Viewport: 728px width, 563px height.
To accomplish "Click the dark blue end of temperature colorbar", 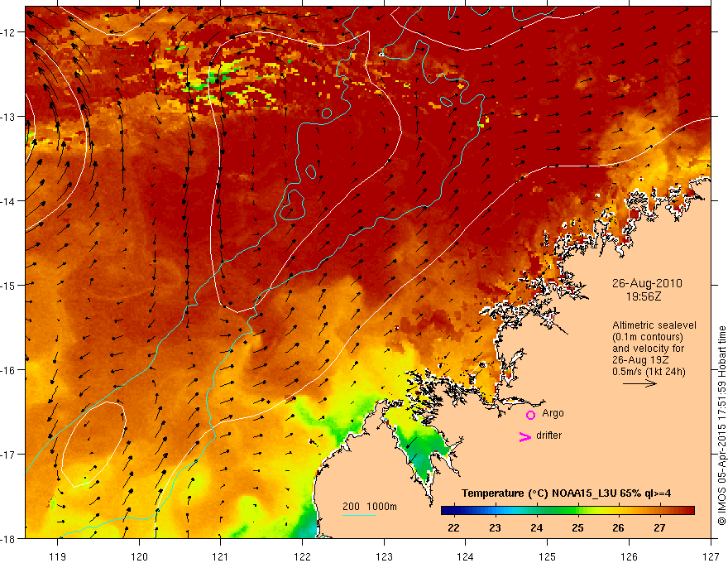I will tap(447, 511).
